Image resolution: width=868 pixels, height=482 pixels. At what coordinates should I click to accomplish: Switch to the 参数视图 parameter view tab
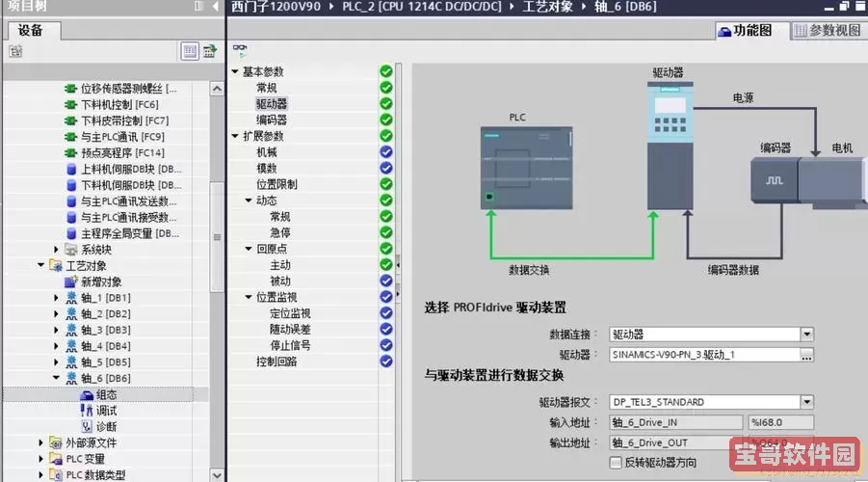(x=828, y=31)
